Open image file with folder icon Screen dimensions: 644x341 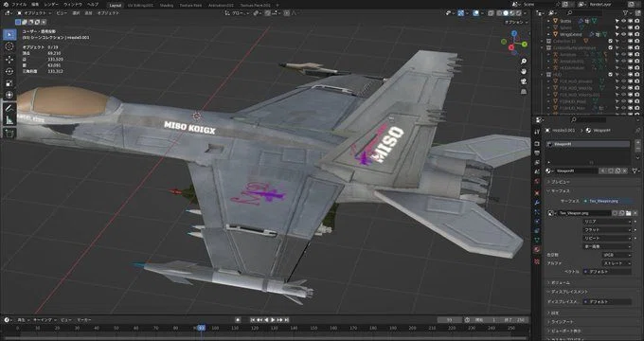(629, 213)
